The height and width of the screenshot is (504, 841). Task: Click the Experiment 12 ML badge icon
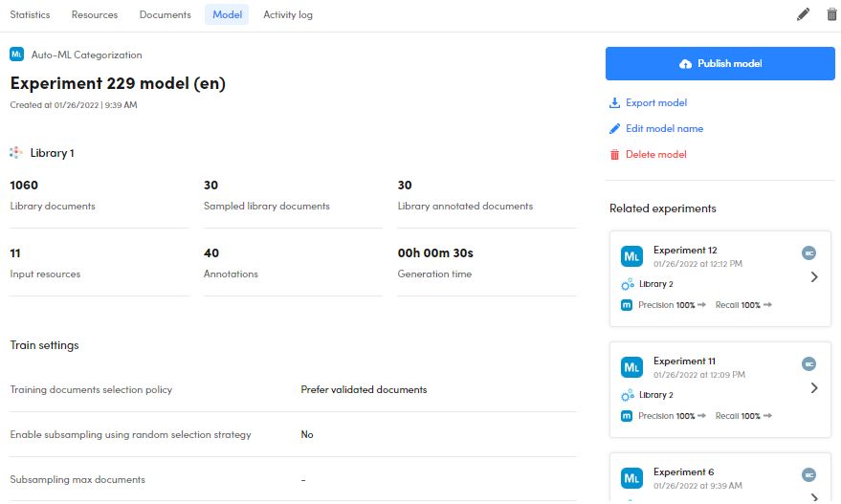(631, 256)
